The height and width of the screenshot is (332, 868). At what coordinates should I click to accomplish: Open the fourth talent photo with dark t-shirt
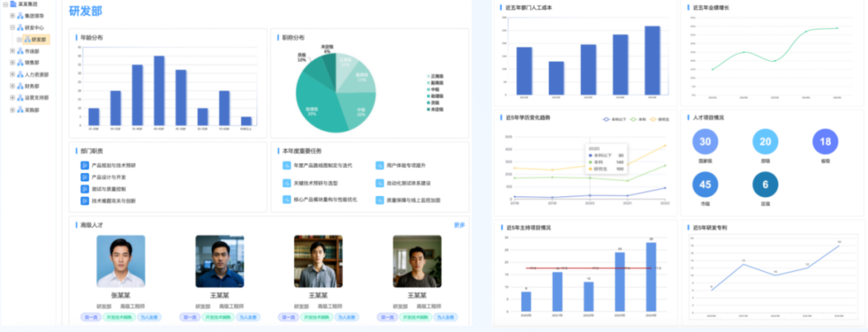417,261
